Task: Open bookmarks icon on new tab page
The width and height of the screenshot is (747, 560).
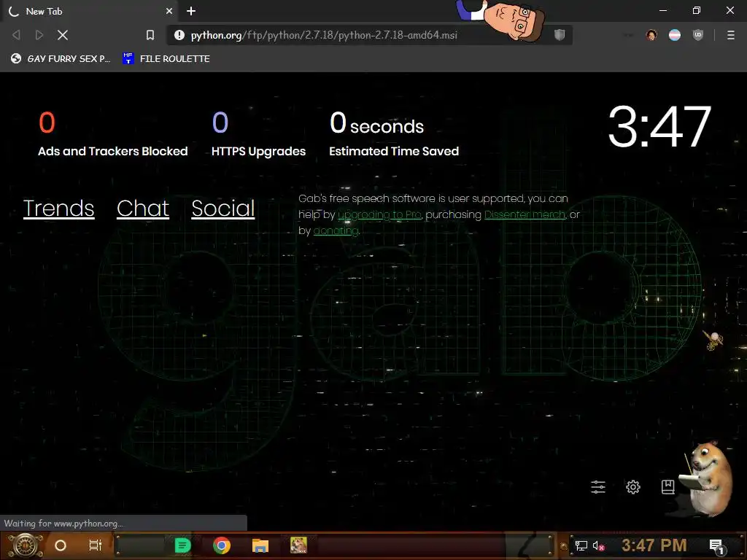Action: coord(668,486)
